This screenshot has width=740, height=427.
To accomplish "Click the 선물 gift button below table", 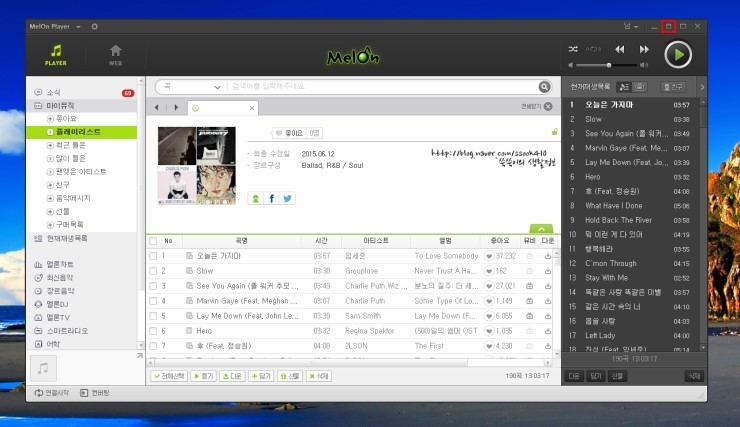I will click(289, 376).
